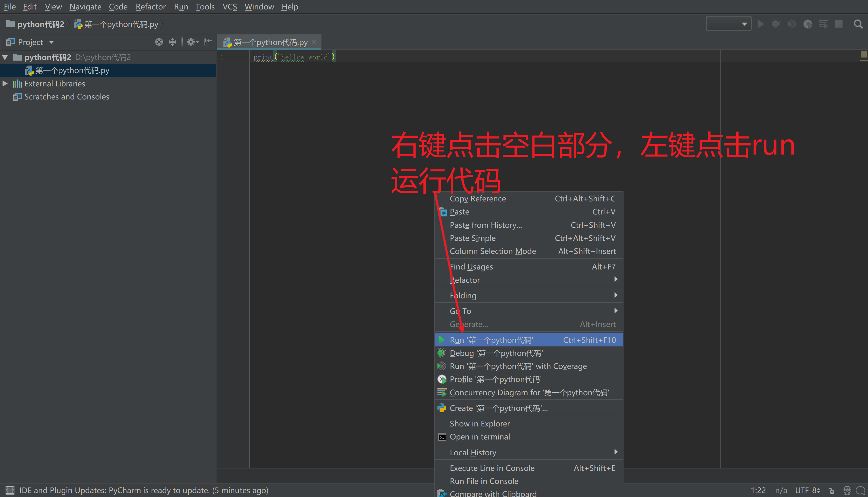Click the toolbar Profile icon
This screenshot has height=497, width=868.
pyautogui.click(x=808, y=24)
